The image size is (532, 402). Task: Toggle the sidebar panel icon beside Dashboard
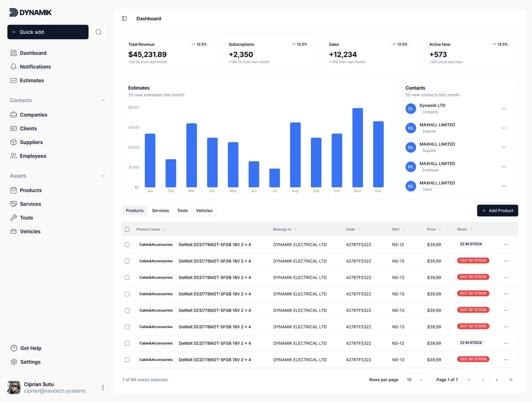[124, 19]
